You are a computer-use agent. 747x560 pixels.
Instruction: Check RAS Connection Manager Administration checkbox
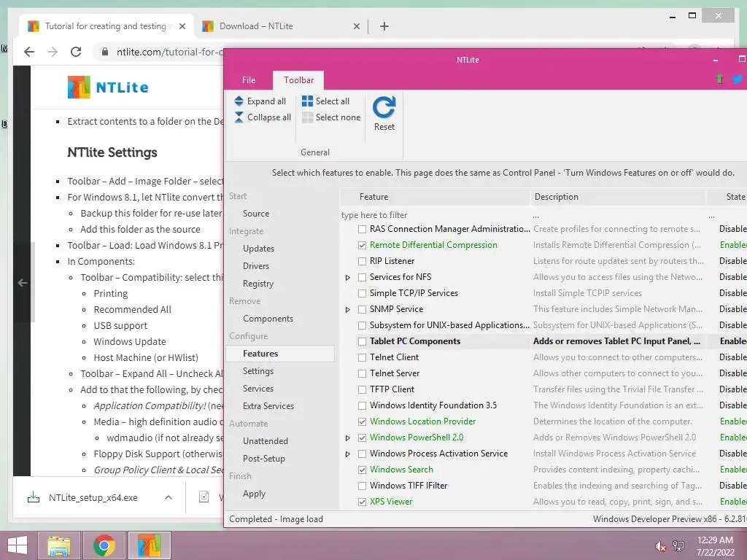(362, 229)
